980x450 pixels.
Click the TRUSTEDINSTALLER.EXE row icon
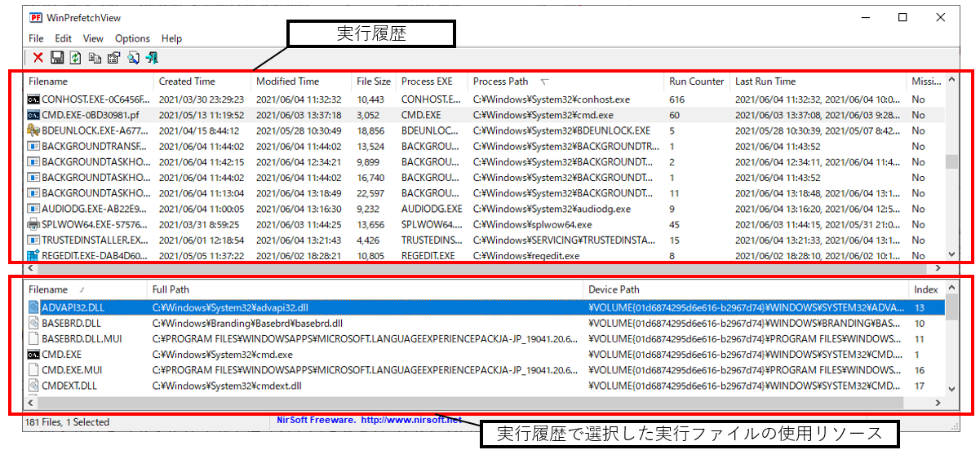coord(33,240)
